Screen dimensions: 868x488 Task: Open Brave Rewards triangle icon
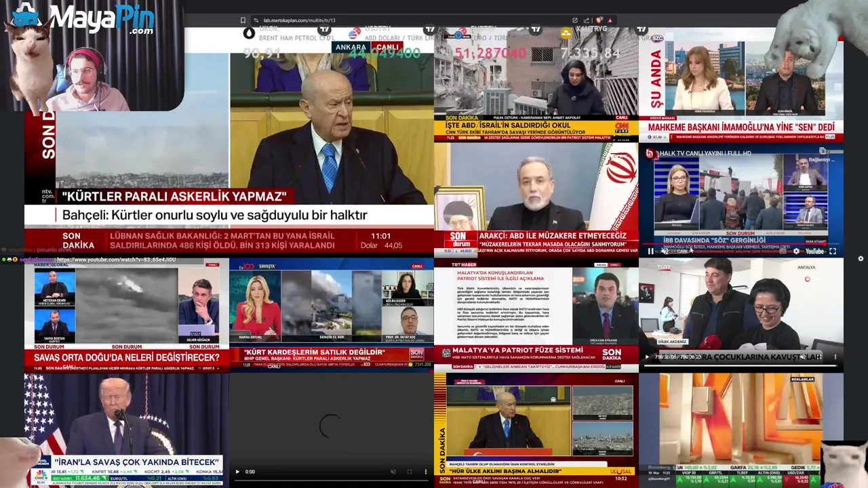click(x=609, y=20)
